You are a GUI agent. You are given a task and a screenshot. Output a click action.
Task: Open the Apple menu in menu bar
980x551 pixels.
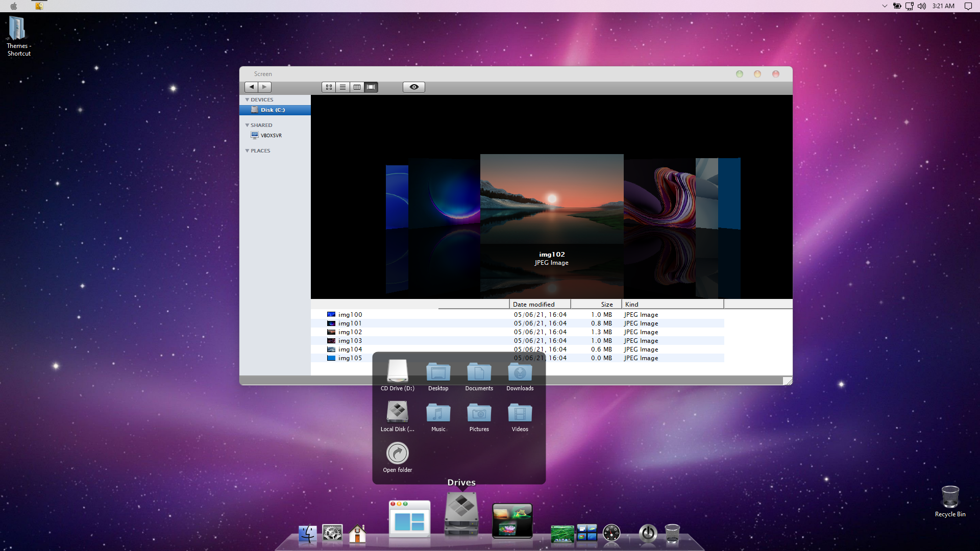click(14, 6)
